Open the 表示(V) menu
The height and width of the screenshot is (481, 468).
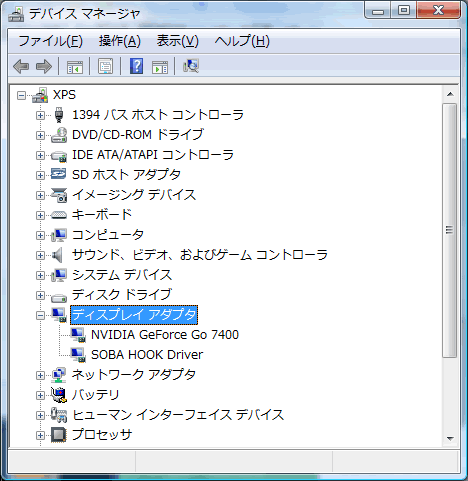(x=178, y=41)
